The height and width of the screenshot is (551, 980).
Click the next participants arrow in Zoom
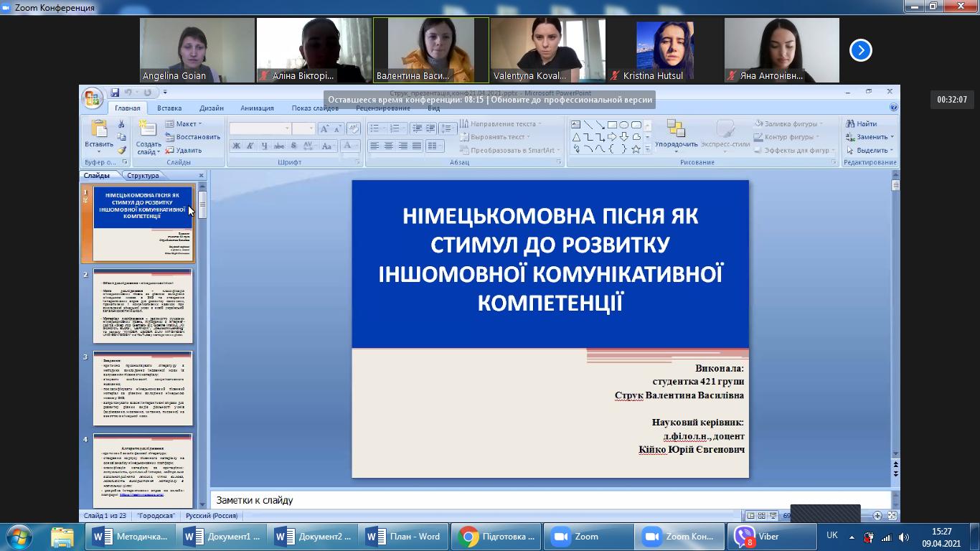click(861, 50)
